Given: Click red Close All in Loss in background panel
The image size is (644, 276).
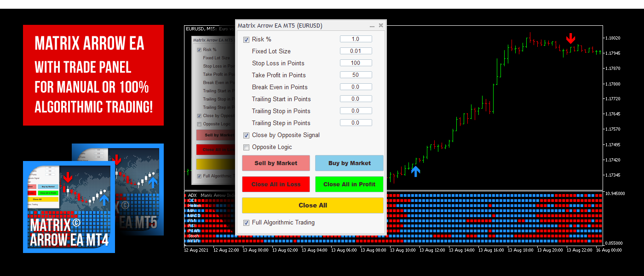Looking at the screenshot, I should click(x=216, y=149).
